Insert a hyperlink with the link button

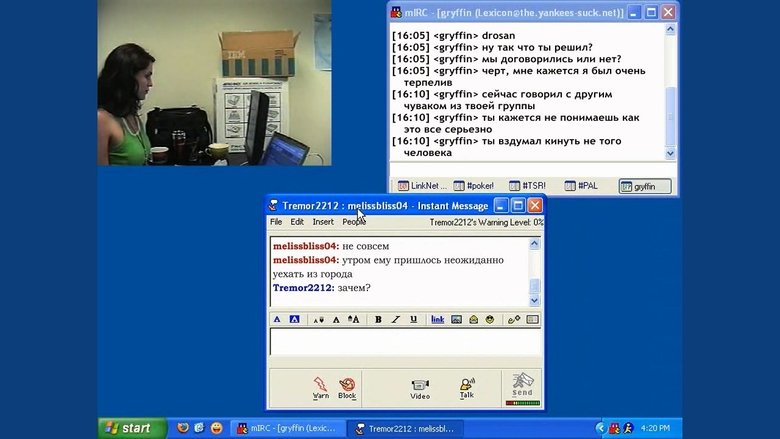tap(437, 319)
